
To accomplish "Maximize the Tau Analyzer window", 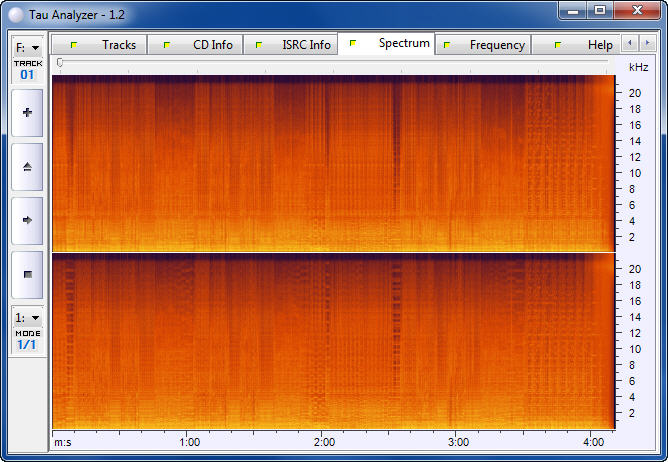I will click(x=600, y=10).
